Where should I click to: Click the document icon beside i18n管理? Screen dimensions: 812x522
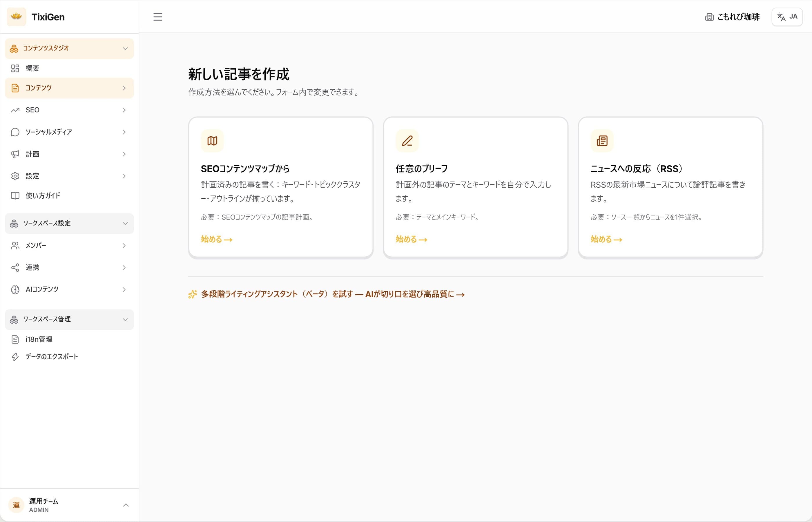[x=15, y=339]
